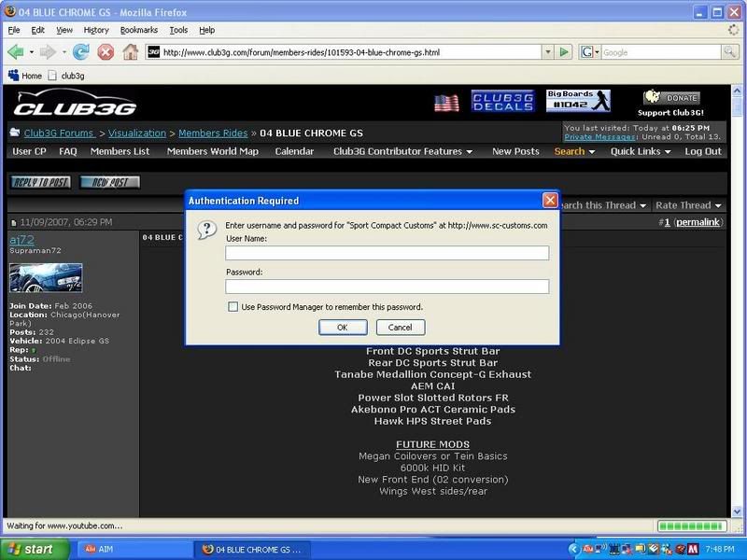Open the club3g bookmark
The height and width of the screenshot is (560, 747).
click(66, 76)
